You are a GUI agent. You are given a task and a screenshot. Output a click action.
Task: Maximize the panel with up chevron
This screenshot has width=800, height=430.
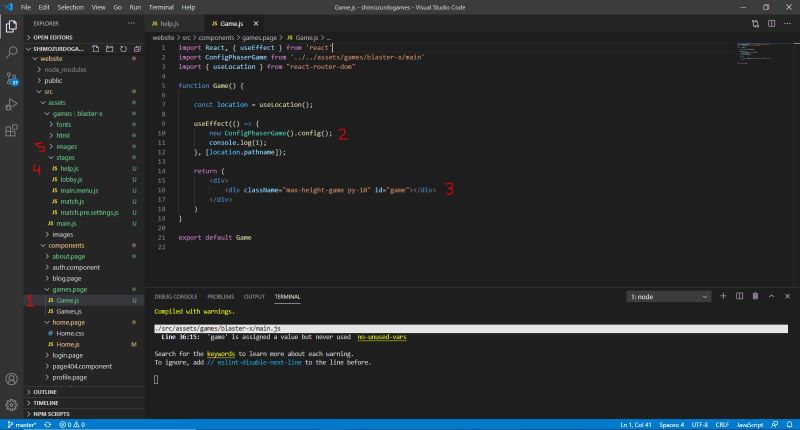(x=771, y=296)
